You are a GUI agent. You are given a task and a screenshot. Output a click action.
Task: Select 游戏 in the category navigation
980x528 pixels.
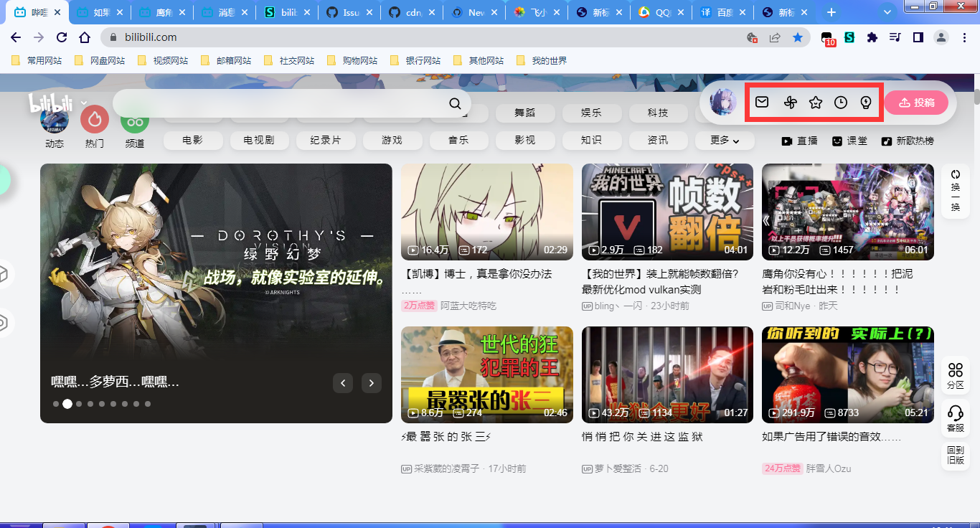coord(392,141)
